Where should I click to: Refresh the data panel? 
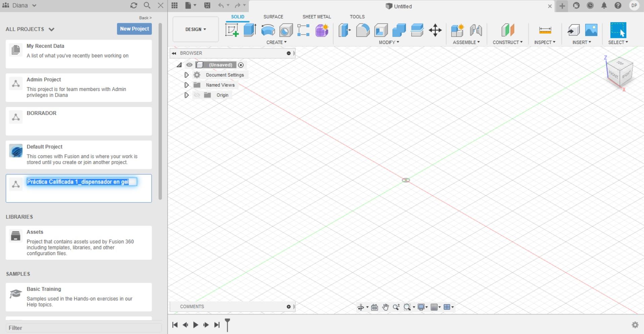[134, 5]
